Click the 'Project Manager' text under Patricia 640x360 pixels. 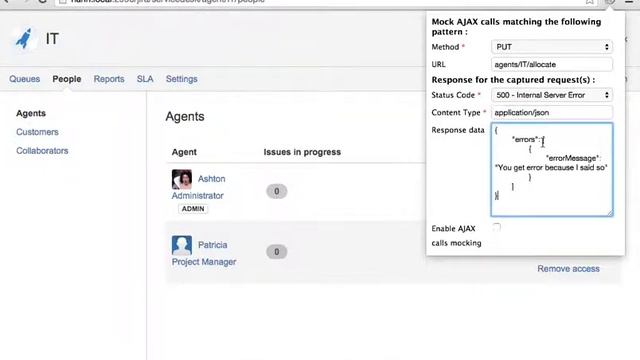point(204,262)
